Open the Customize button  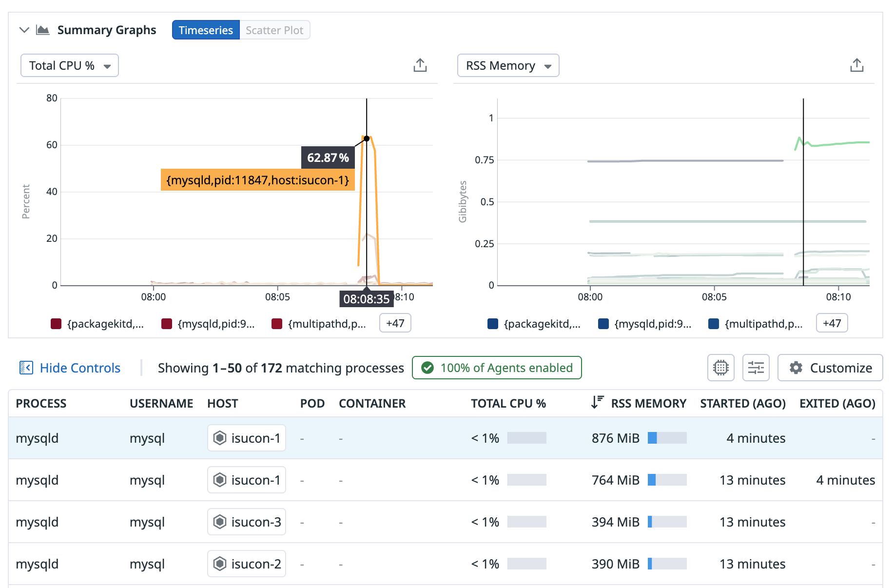830,368
